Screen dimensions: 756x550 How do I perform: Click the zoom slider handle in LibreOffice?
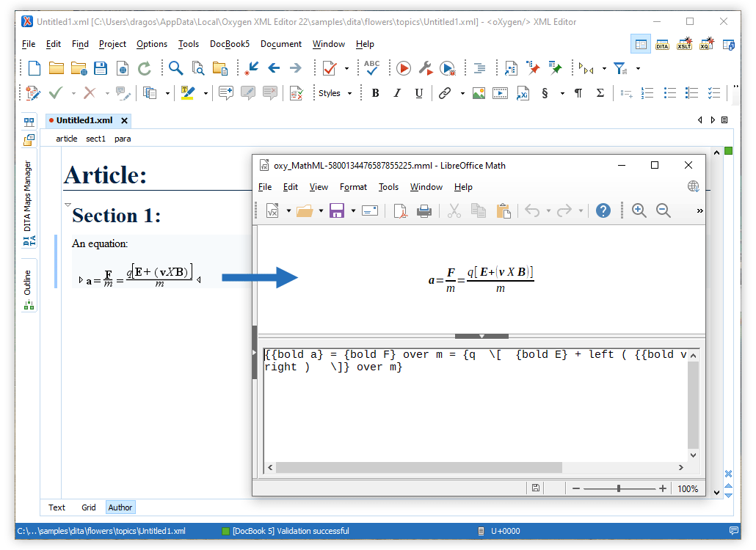click(619, 488)
